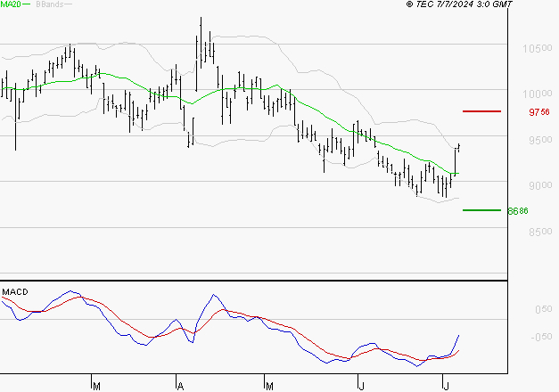Click the 9500 price axis label
The image size is (559, 392).
pyautogui.click(x=540, y=140)
